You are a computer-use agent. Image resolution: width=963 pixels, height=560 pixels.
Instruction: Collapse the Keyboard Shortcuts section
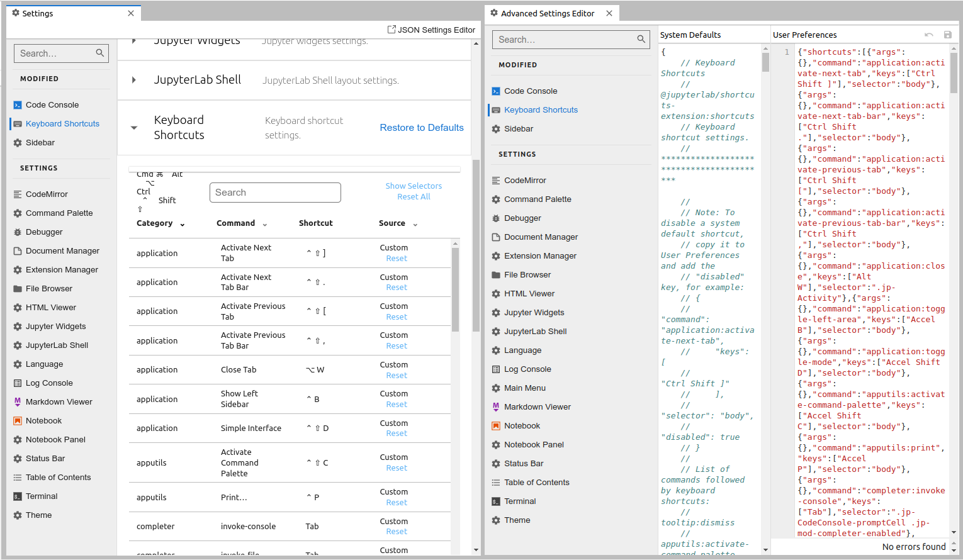point(133,127)
